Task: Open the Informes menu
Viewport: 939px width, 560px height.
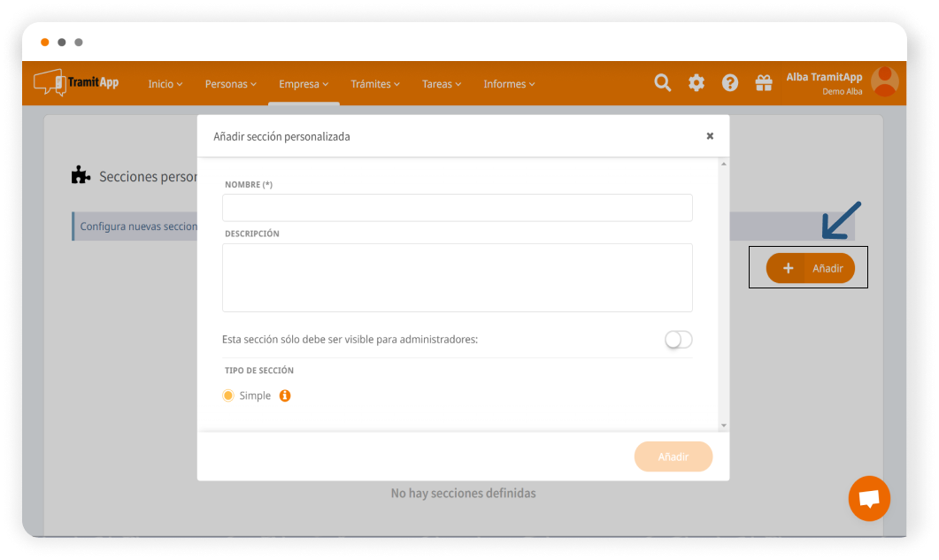Action: click(509, 84)
